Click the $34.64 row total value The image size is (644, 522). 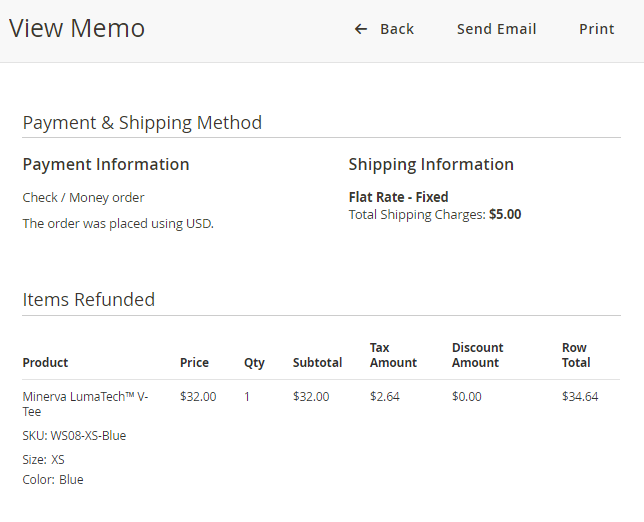[x=580, y=397]
